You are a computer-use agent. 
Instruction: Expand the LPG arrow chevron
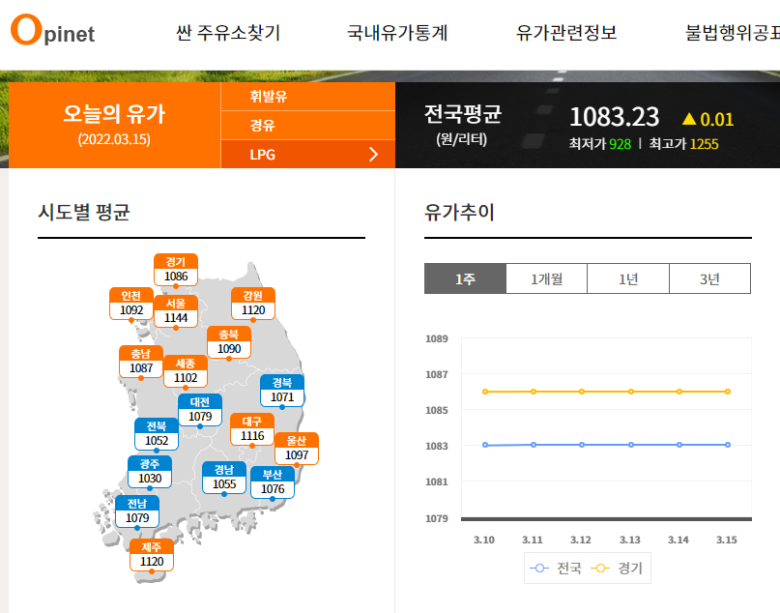(x=374, y=154)
